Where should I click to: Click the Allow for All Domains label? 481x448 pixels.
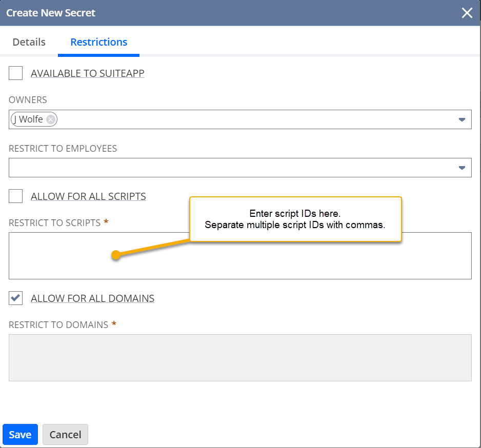coord(93,298)
